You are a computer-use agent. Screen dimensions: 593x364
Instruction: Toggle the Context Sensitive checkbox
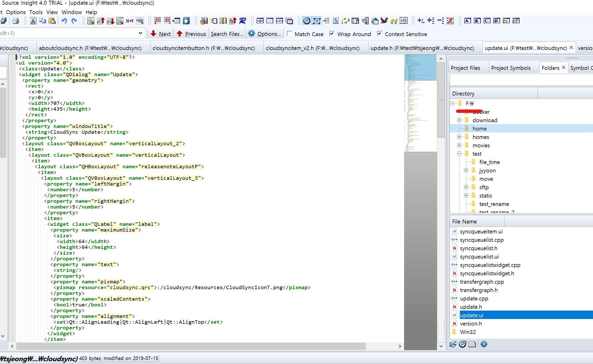point(379,34)
